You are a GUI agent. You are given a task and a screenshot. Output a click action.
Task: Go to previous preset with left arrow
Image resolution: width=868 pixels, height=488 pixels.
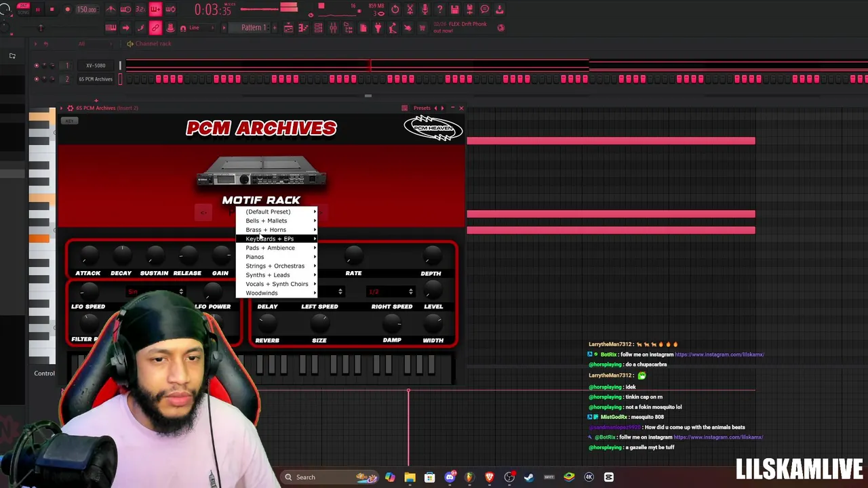[x=435, y=108]
